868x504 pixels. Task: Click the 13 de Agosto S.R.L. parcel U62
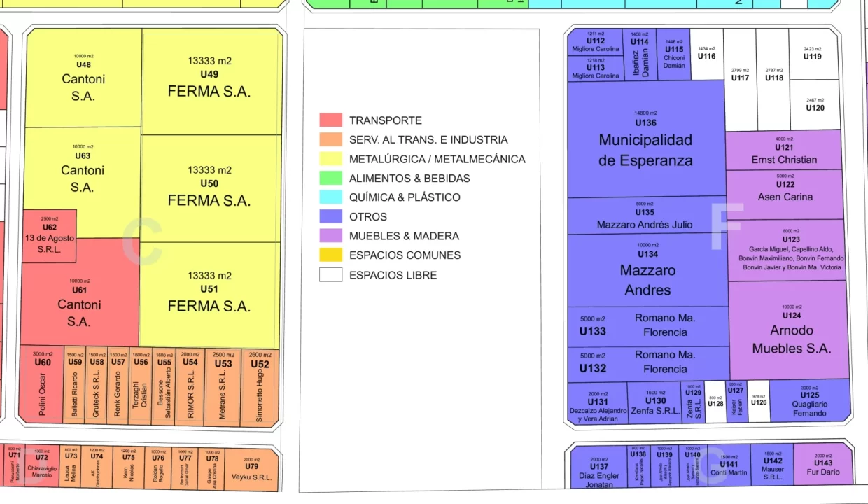tap(50, 234)
